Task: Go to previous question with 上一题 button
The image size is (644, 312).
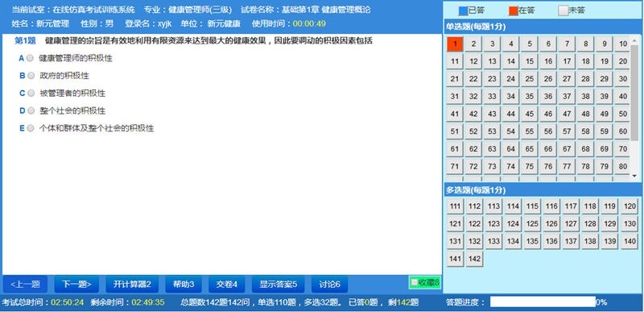Action: pos(25,284)
